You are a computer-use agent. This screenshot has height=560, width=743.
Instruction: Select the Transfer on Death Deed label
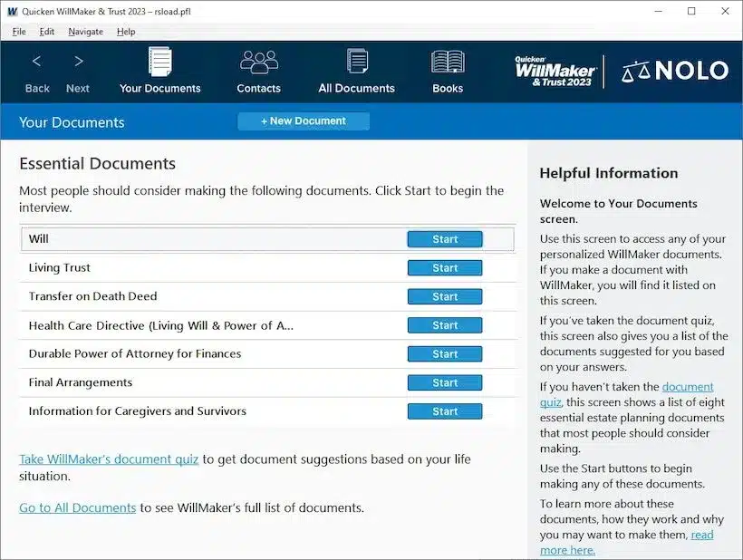(x=92, y=296)
